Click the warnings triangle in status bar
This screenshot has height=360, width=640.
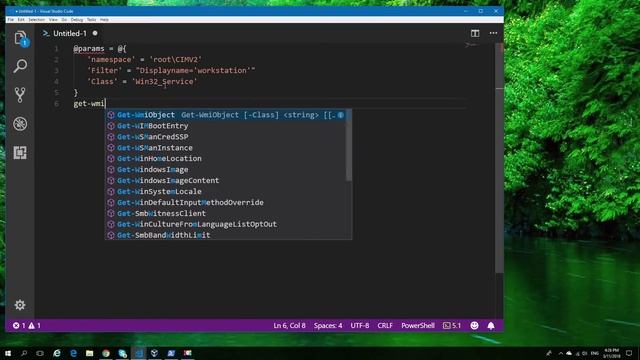pos(31,325)
